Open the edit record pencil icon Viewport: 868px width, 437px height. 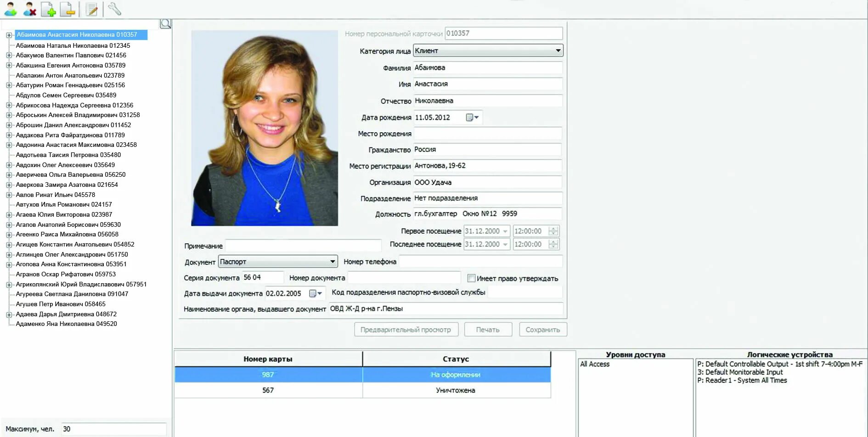point(91,8)
